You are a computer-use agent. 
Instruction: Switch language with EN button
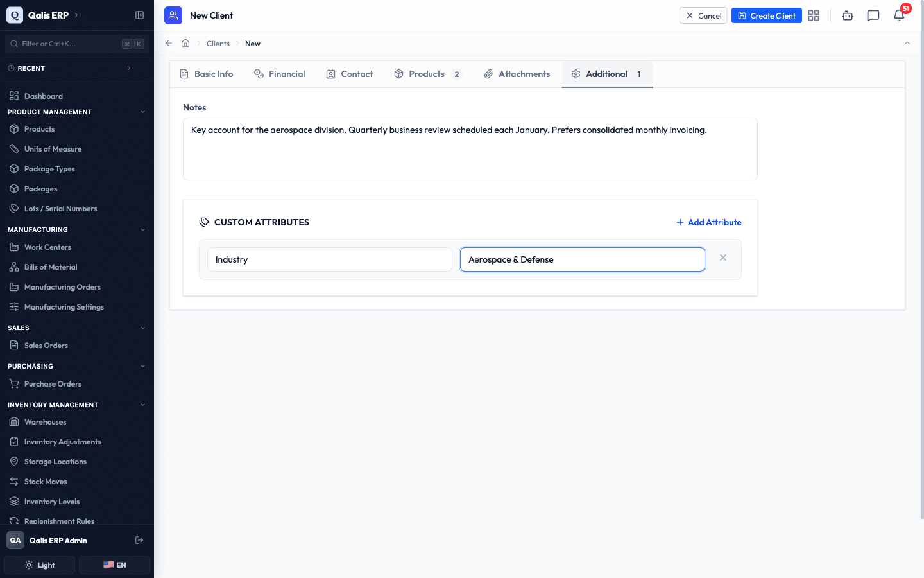tap(114, 565)
